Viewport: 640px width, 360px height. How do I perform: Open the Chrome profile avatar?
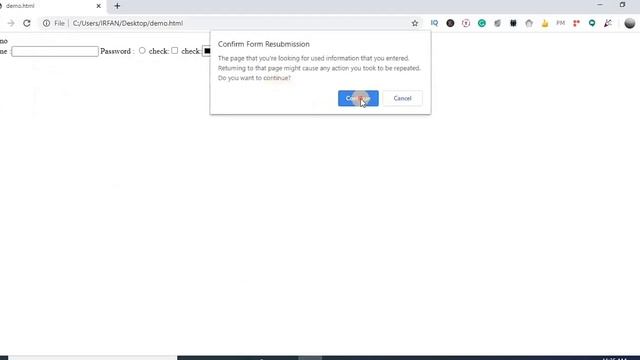click(630, 23)
